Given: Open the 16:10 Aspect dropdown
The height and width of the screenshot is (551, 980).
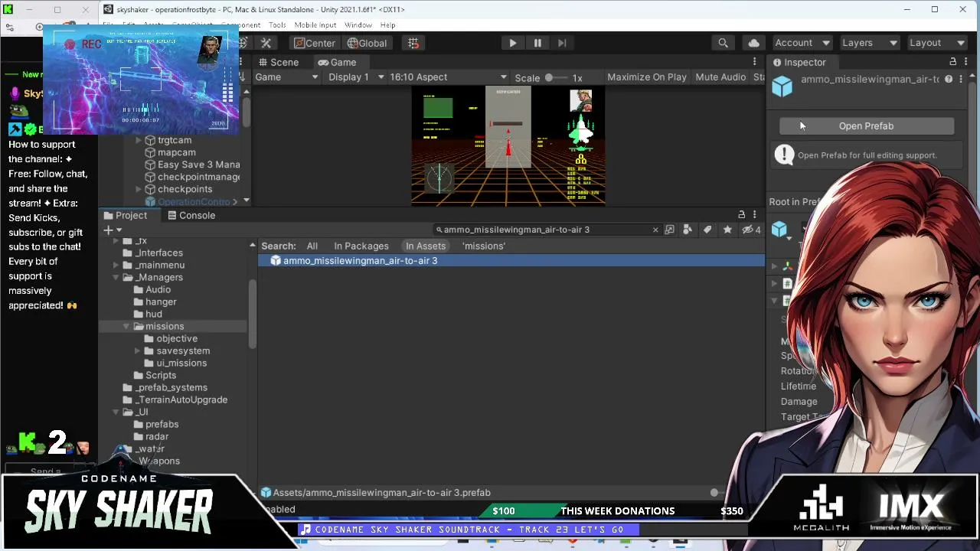Looking at the screenshot, I should [x=448, y=77].
